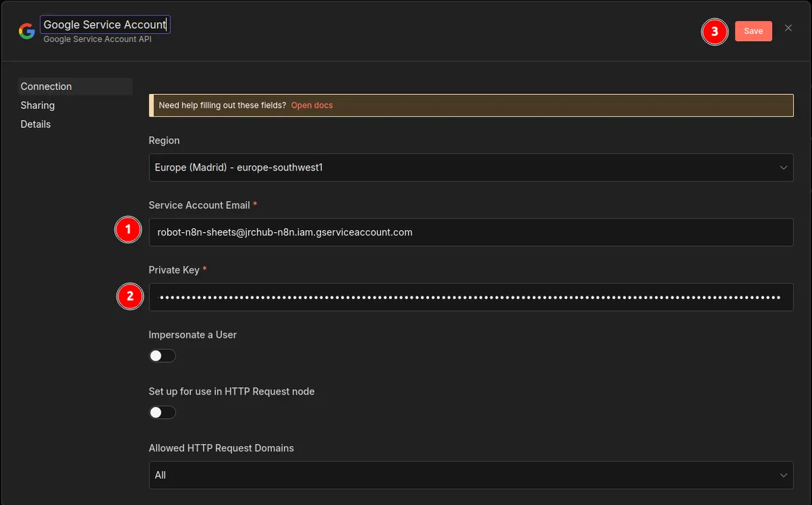Click the 'Impersonate a User' label
Image resolution: width=812 pixels, height=505 pixels.
193,335
